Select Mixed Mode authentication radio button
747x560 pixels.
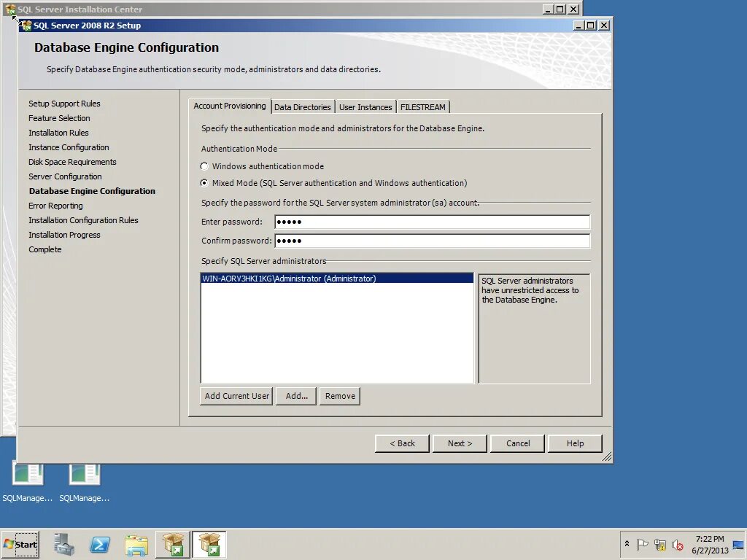(x=204, y=183)
